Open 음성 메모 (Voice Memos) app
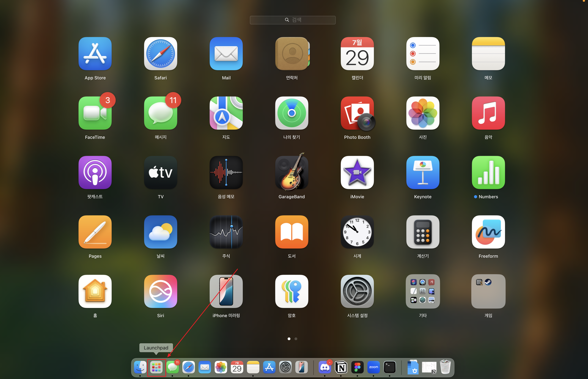This screenshot has width=588, height=379. [226, 172]
